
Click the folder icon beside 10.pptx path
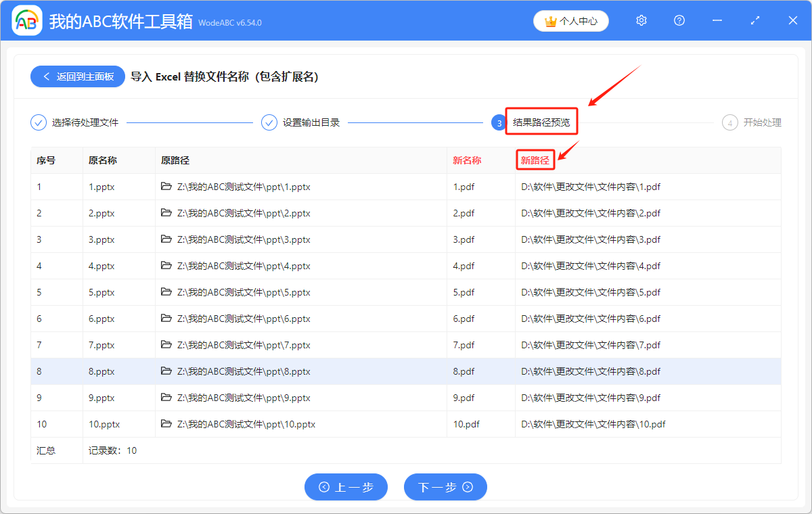coord(166,424)
